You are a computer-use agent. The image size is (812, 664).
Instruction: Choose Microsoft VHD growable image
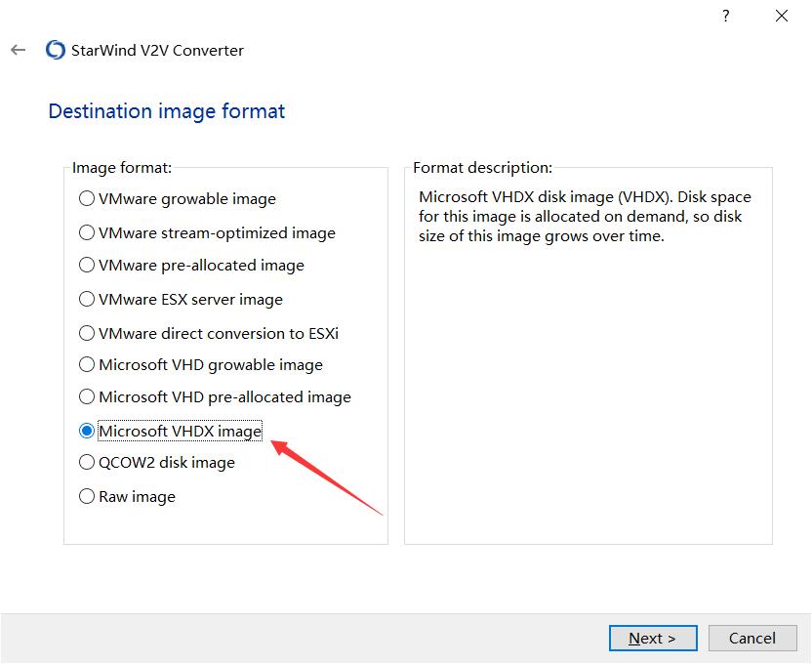click(87, 365)
